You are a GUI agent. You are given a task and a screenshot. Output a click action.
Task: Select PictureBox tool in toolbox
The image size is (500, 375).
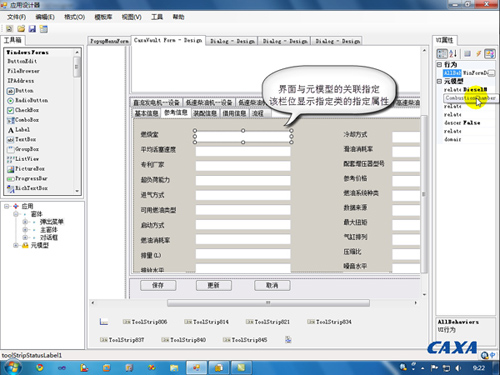point(26,169)
